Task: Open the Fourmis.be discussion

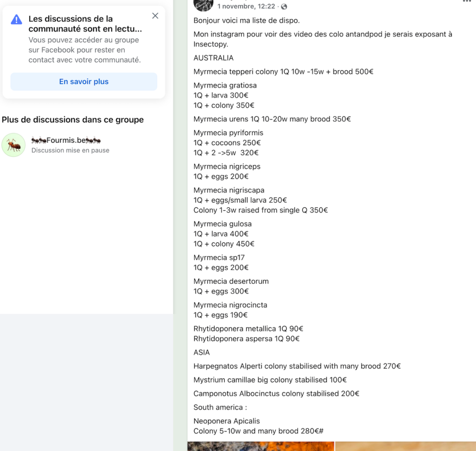Action: 66,140
